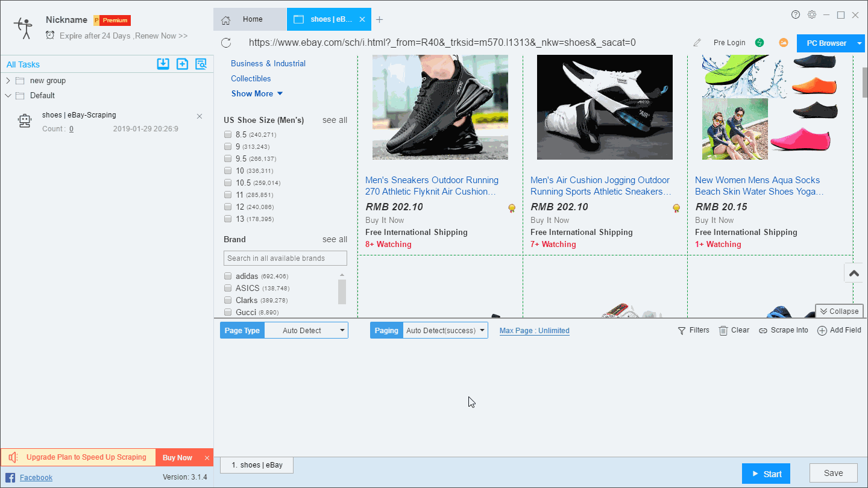Click the Save button
The width and height of the screenshot is (868, 488).
tap(834, 473)
